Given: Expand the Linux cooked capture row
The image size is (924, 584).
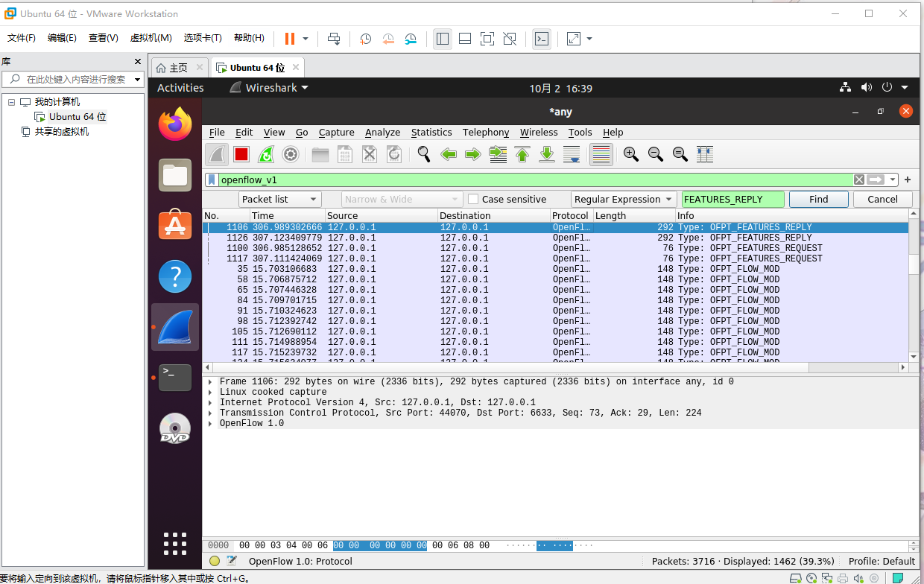Looking at the screenshot, I should (x=210, y=392).
